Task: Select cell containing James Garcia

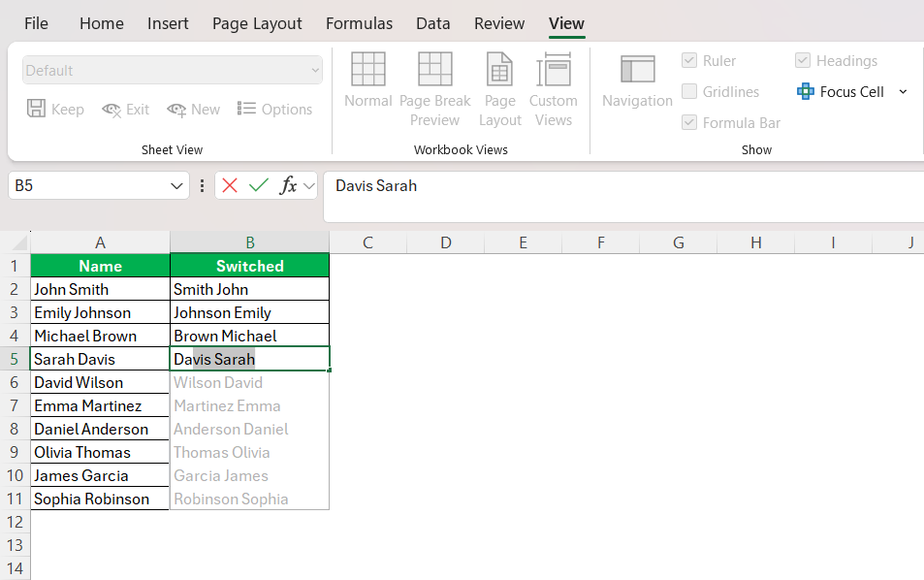Action: pos(100,475)
